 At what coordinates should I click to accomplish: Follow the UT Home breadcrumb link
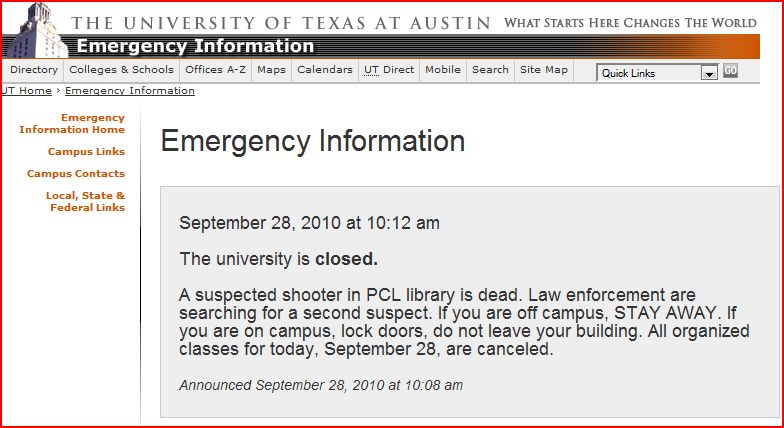click(x=26, y=90)
